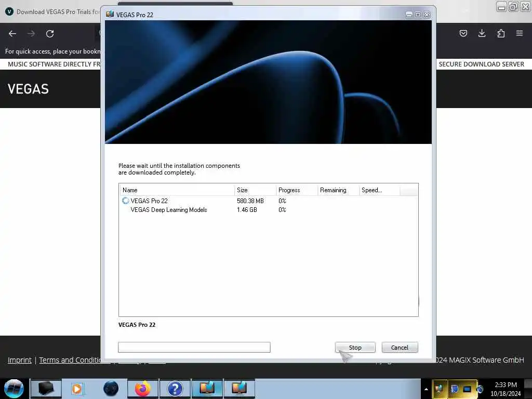Image resolution: width=532 pixels, height=399 pixels.
Task: Sort downloads by the Size column header
Action: 255,190
